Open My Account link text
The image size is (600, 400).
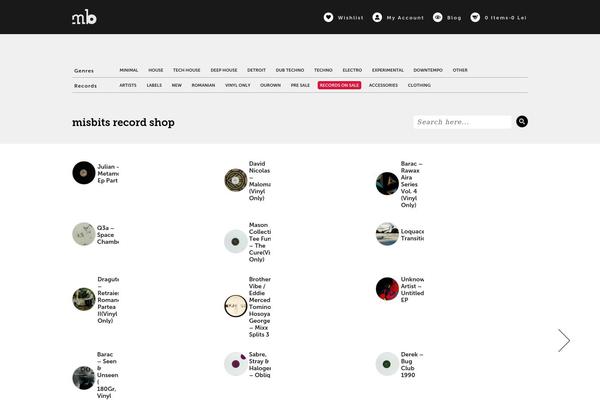(405, 18)
